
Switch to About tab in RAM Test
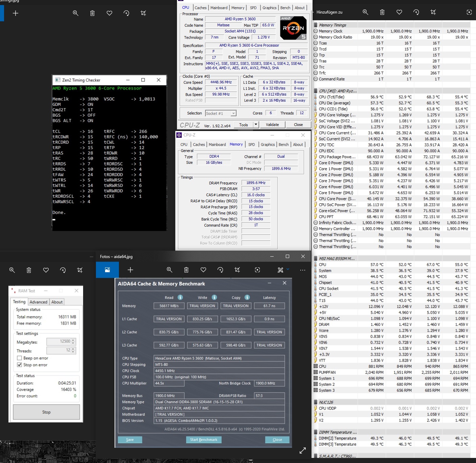(57, 302)
